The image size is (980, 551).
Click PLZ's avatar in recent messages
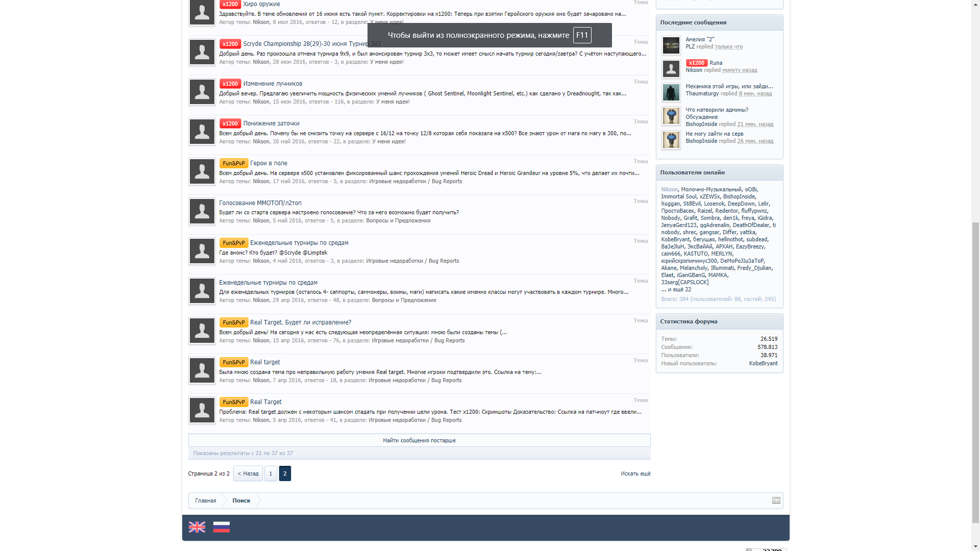tap(671, 45)
